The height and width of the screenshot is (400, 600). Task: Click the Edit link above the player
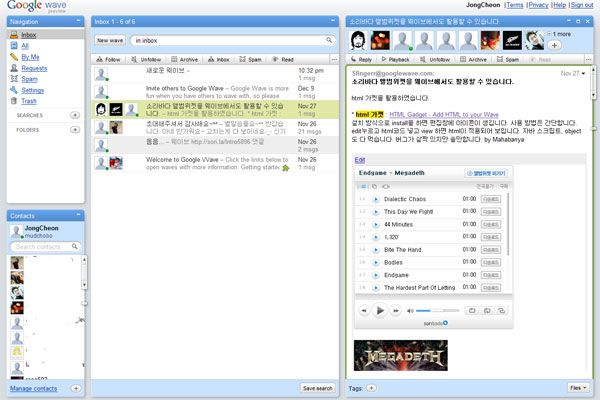click(x=360, y=160)
